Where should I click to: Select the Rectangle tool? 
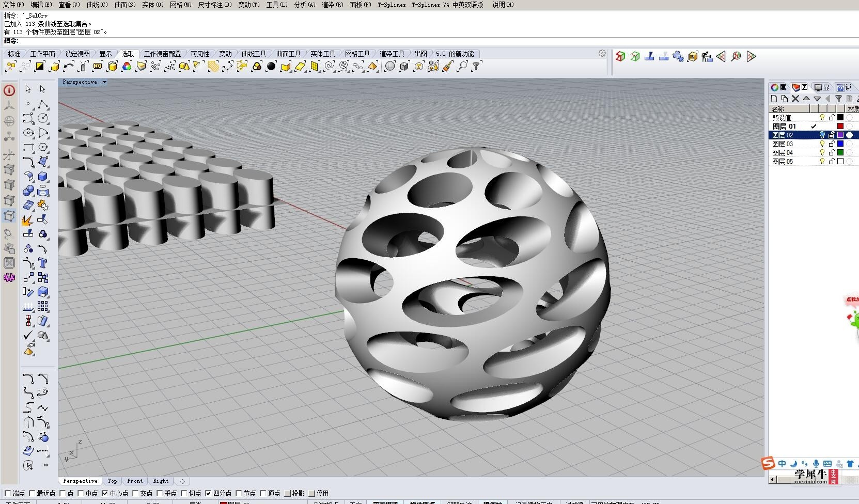(28, 147)
